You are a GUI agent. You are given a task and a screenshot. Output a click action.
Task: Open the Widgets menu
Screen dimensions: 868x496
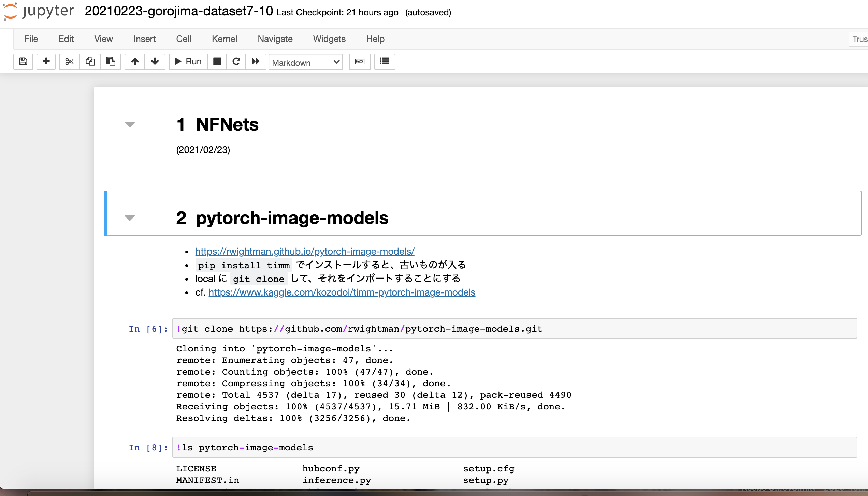tap(329, 39)
